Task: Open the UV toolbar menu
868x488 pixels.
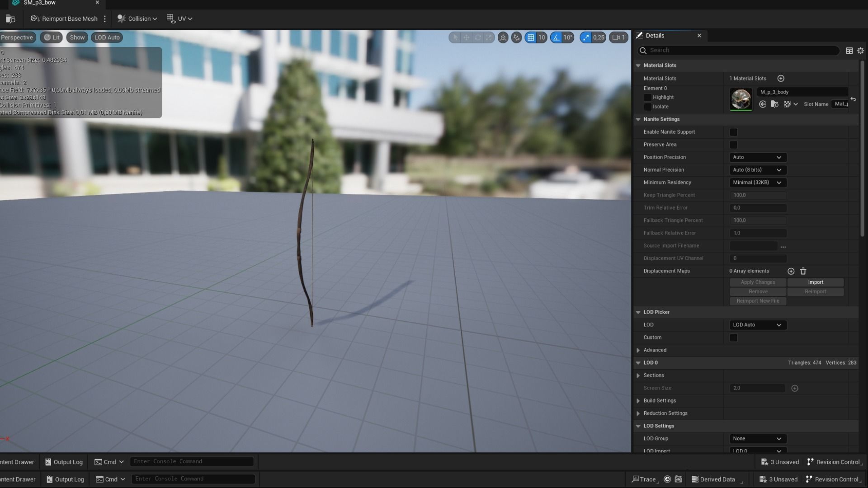Action: (179, 19)
